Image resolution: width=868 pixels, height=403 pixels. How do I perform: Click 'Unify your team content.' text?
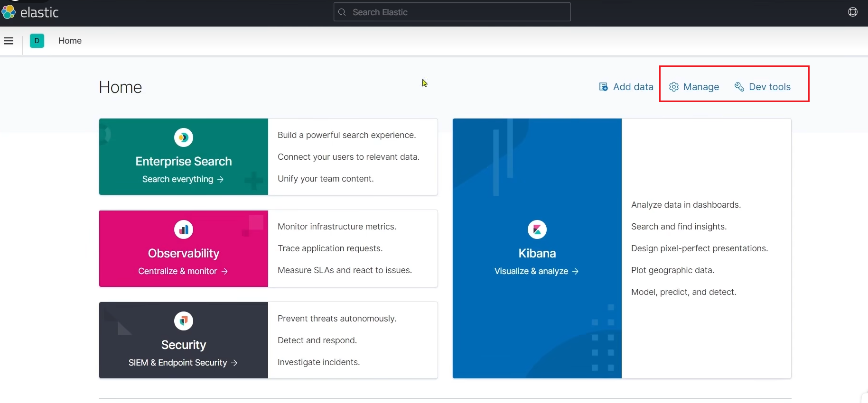(x=326, y=179)
